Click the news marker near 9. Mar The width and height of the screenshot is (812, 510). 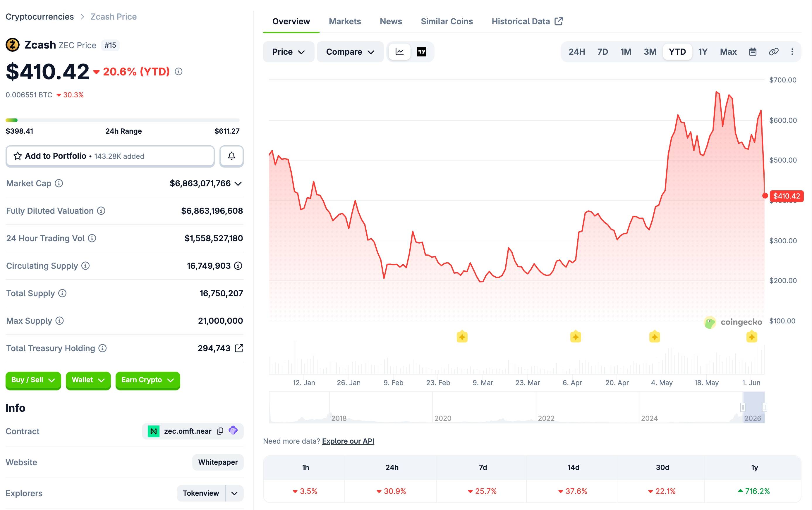pyautogui.click(x=462, y=337)
